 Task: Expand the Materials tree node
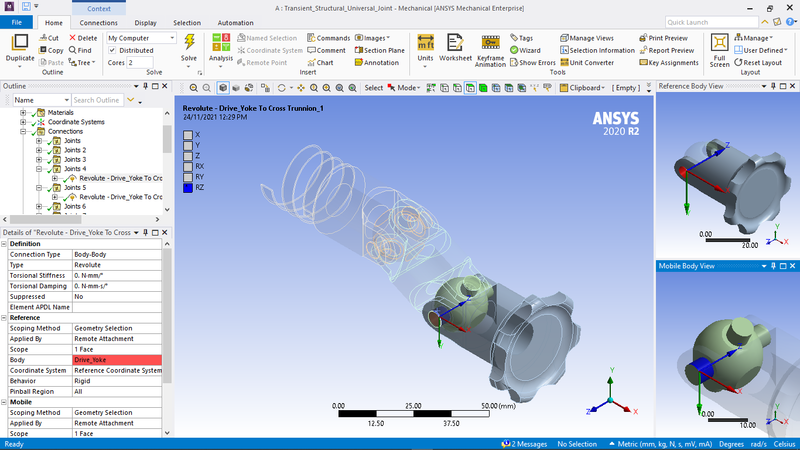pyautogui.click(x=23, y=112)
